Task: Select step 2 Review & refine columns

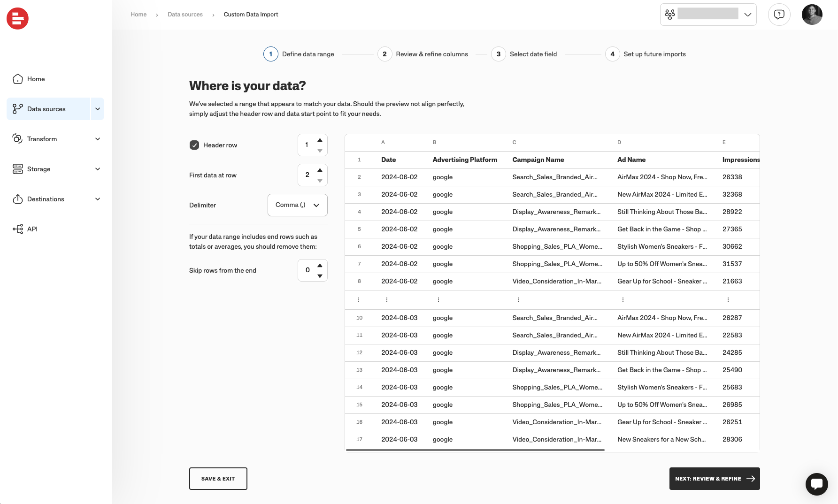Action: coord(423,54)
